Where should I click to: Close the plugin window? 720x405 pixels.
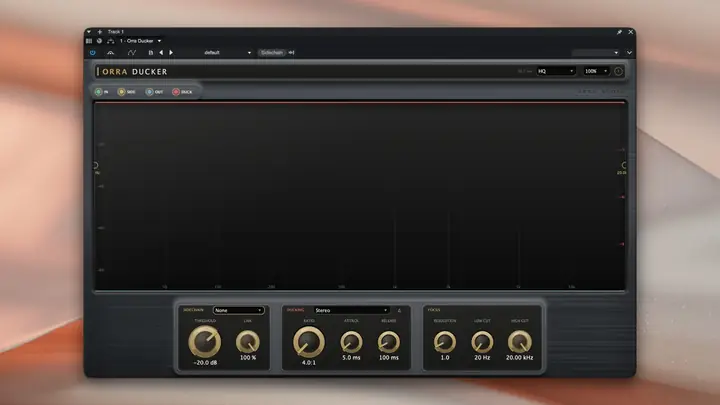click(630, 32)
